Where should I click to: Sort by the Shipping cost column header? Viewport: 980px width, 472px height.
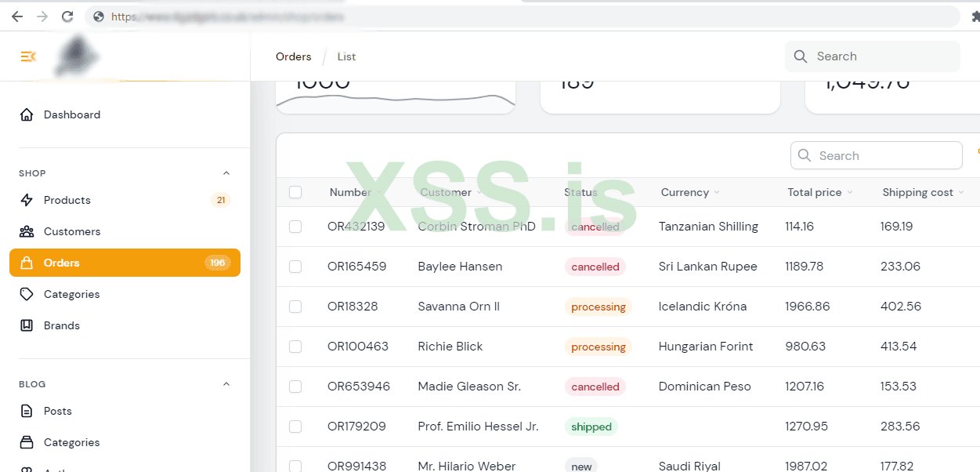pos(923,192)
